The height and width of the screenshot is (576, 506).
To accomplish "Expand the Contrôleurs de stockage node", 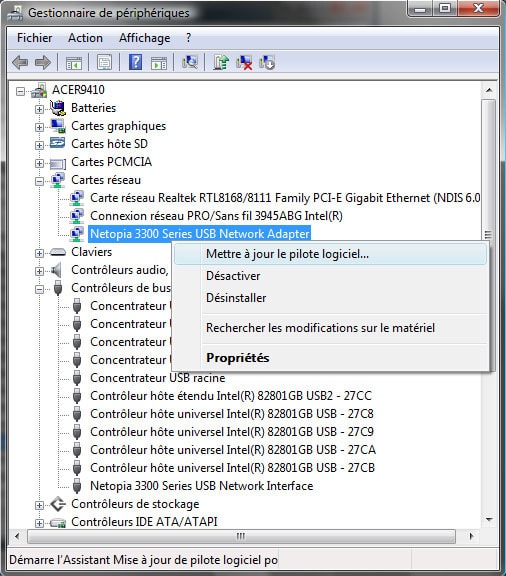I will [39, 505].
